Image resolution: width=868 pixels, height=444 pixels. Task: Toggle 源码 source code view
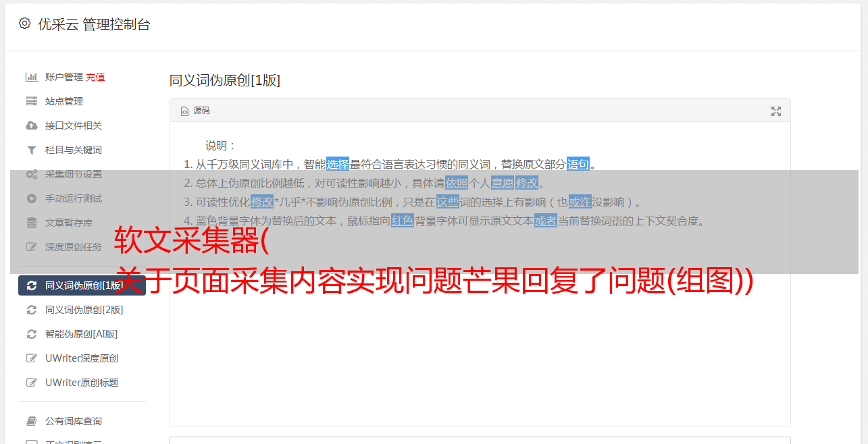point(195,111)
